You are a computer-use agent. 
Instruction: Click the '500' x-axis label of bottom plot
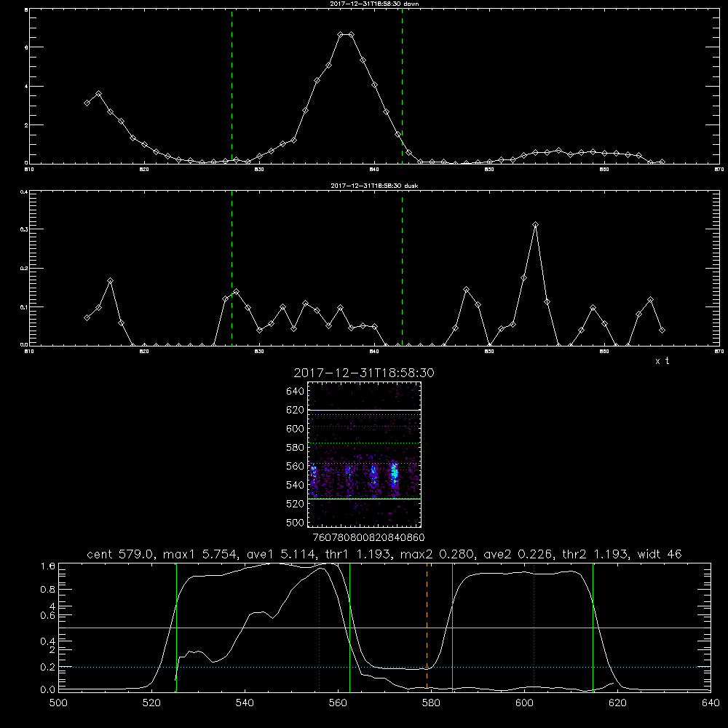click(x=58, y=703)
